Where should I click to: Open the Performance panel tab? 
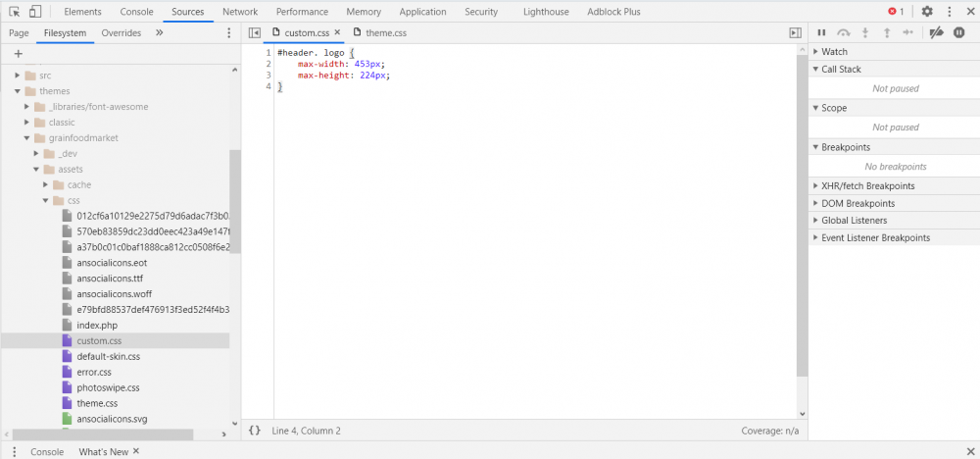[x=302, y=11]
